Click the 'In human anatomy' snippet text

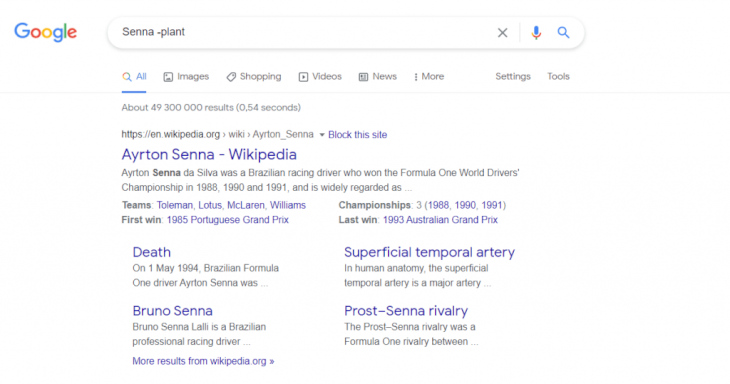pos(417,276)
